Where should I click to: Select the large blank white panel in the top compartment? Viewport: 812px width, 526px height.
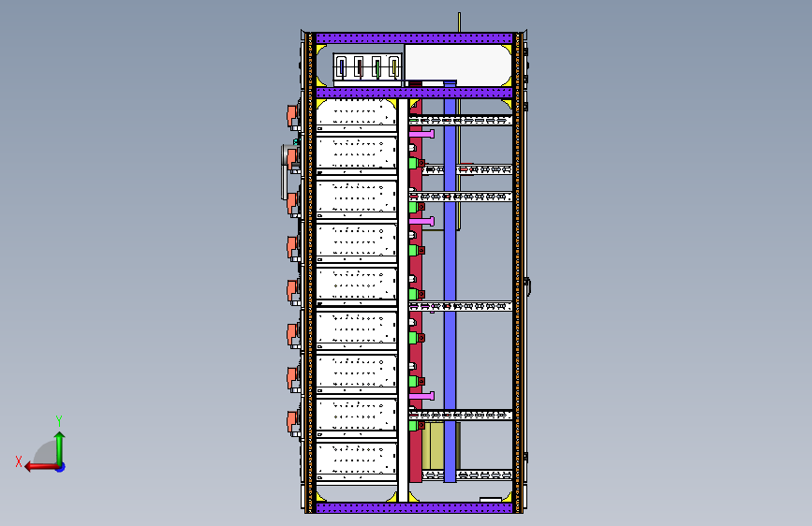point(458,65)
